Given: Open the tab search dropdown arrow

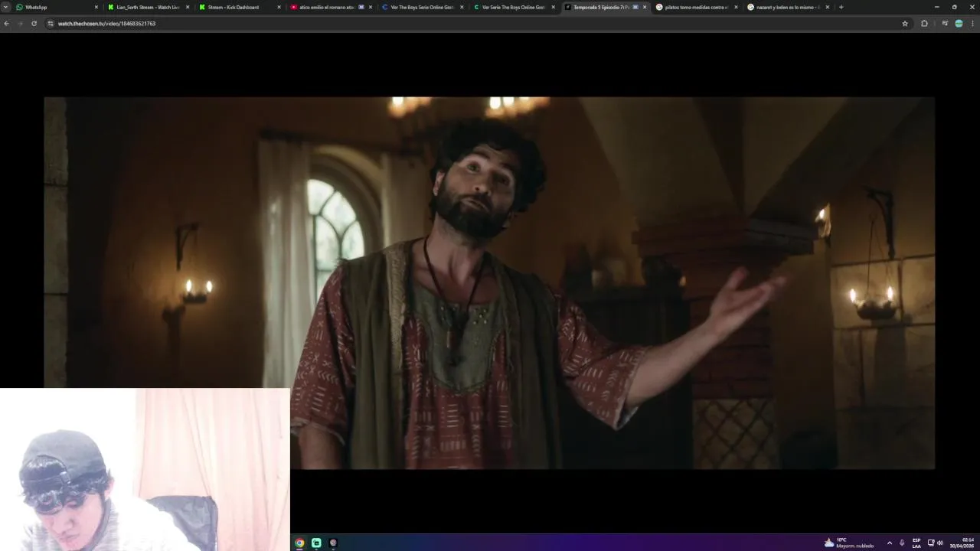Looking at the screenshot, I should click(5, 7).
